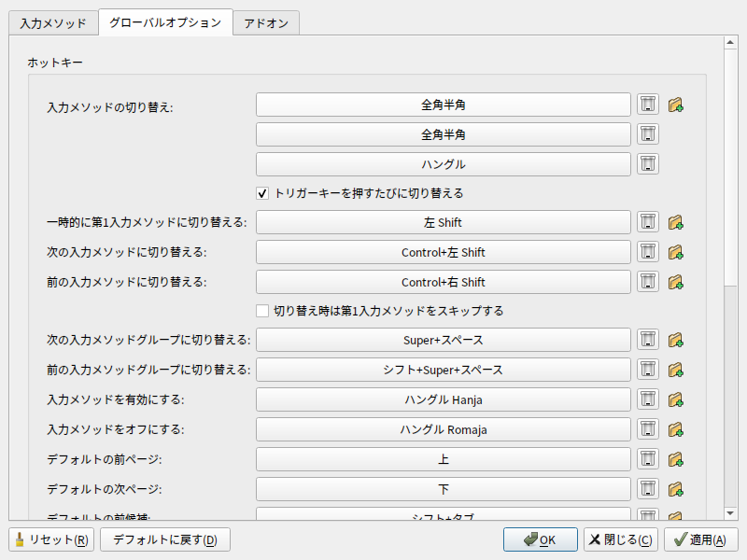Remove the ハングル Hanja hotkey

coord(648,399)
